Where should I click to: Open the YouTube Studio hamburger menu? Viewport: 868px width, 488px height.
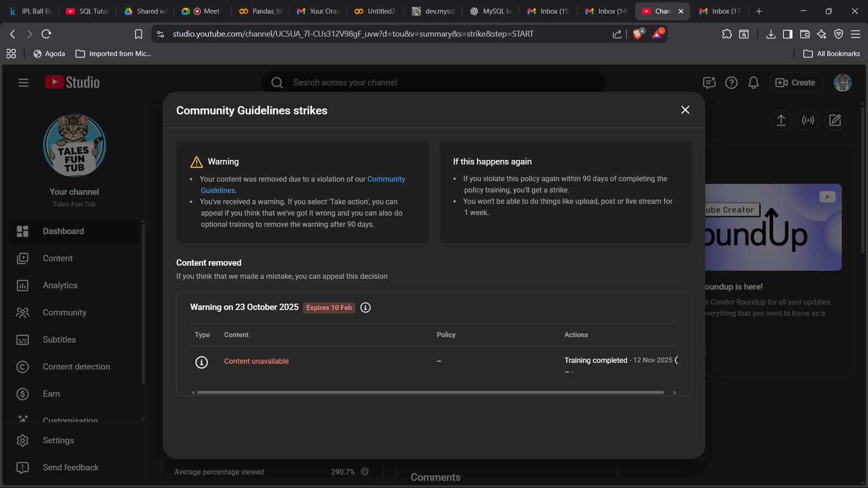pos(23,82)
